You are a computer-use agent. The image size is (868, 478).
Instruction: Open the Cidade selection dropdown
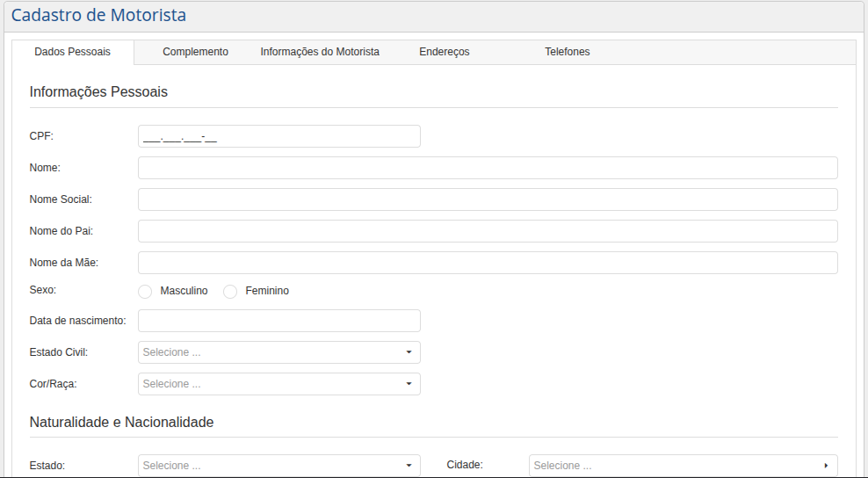coord(683,466)
